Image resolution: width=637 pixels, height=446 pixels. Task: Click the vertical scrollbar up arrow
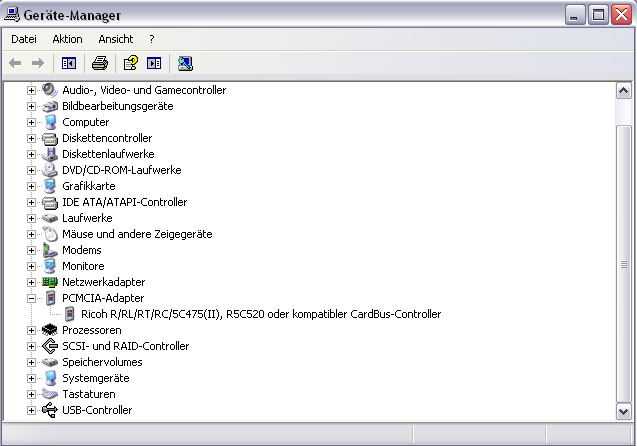coord(624,91)
